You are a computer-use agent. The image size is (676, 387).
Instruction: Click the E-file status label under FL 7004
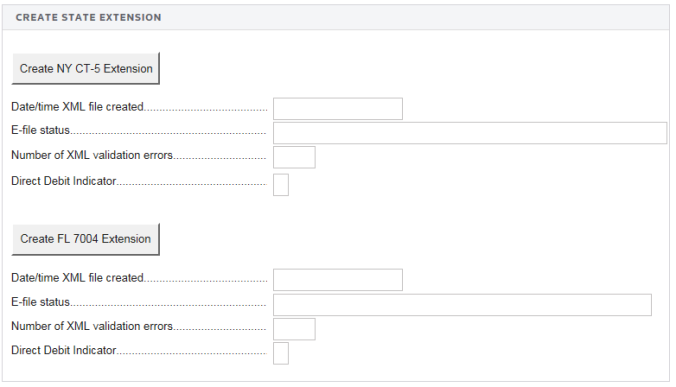pyautogui.click(x=41, y=302)
